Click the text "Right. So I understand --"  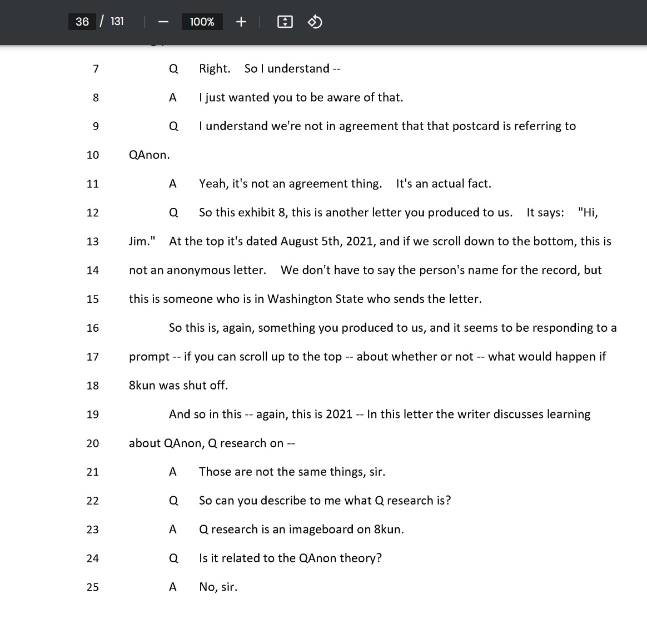point(270,68)
